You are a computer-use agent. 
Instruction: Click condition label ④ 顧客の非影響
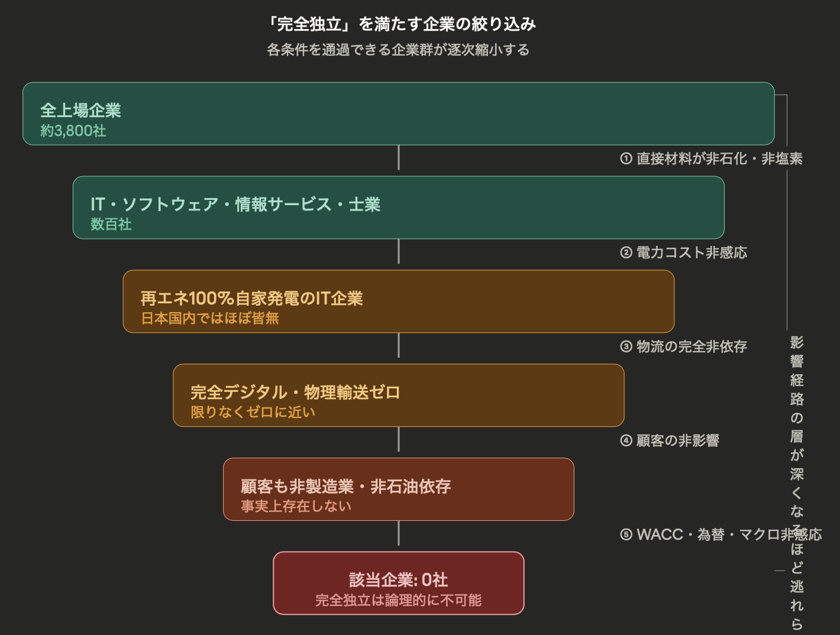tap(669, 440)
